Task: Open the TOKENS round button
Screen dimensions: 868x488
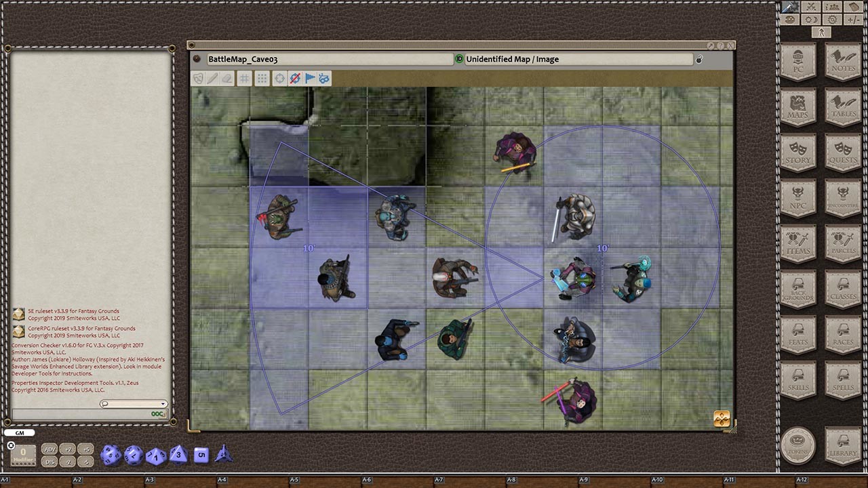Action: click(798, 445)
